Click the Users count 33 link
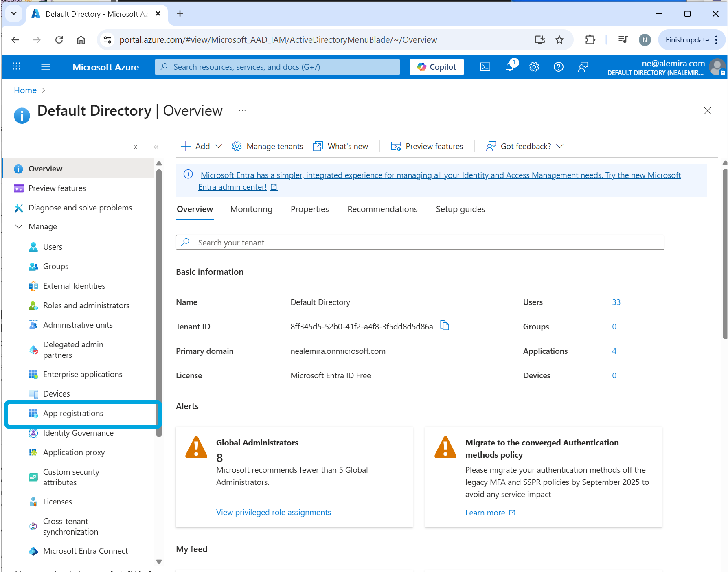The height and width of the screenshot is (572, 728). [x=616, y=302]
